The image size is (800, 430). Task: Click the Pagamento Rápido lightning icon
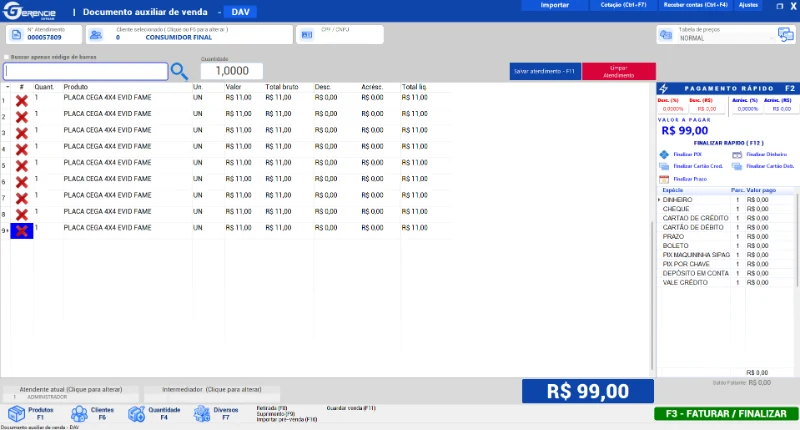(664, 88)
